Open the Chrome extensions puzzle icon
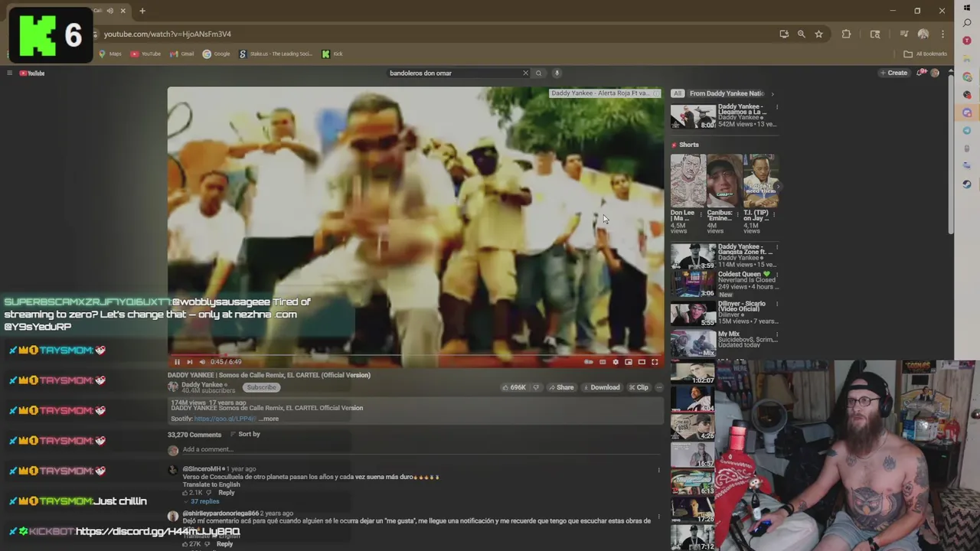 coord(846,34)
